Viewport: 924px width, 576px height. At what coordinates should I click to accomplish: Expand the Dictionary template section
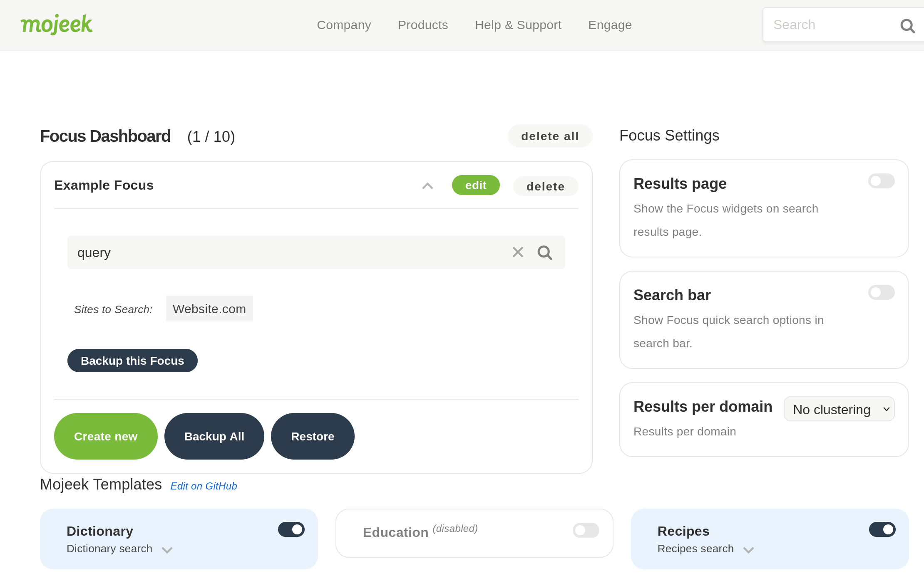tap(167, 549)
